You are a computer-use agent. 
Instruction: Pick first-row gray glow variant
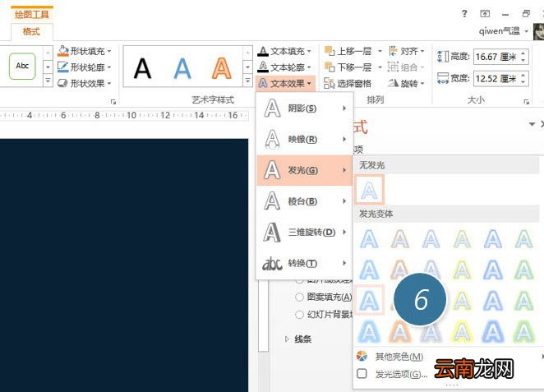tap(431, 239)
